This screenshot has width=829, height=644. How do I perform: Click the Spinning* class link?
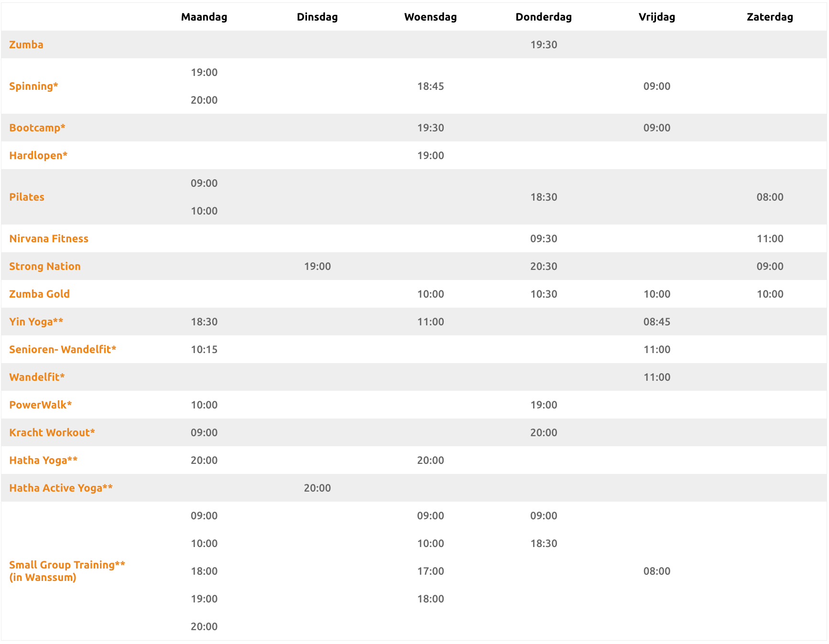[33, 86]
